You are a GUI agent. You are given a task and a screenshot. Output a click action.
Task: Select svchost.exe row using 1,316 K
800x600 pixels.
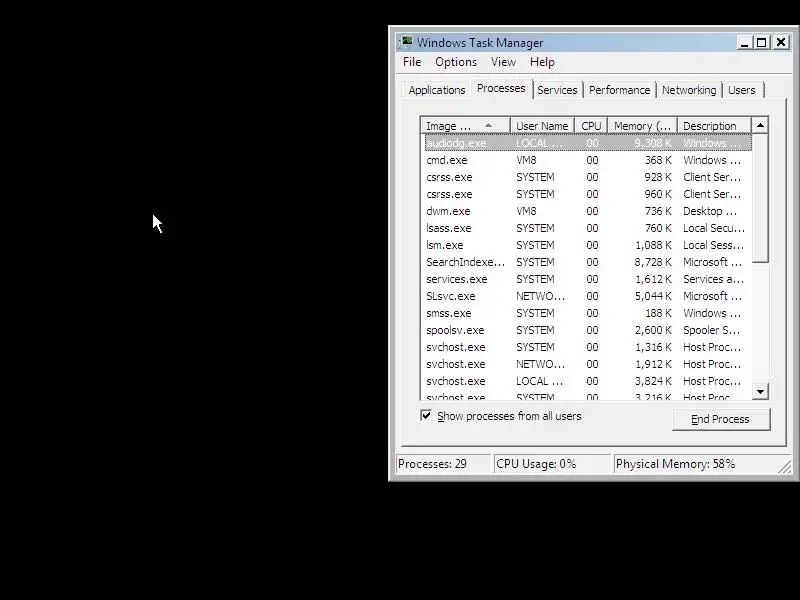tap(588, 347)
